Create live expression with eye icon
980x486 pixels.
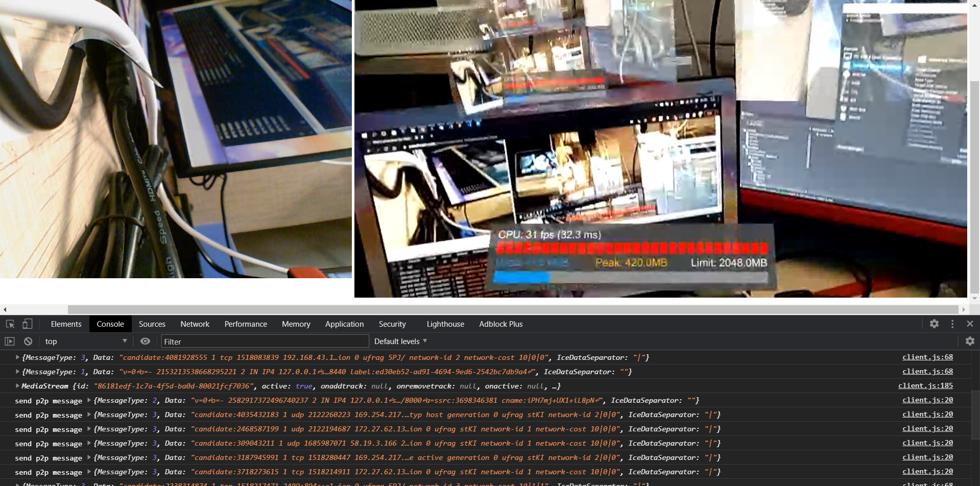(145, 341)
